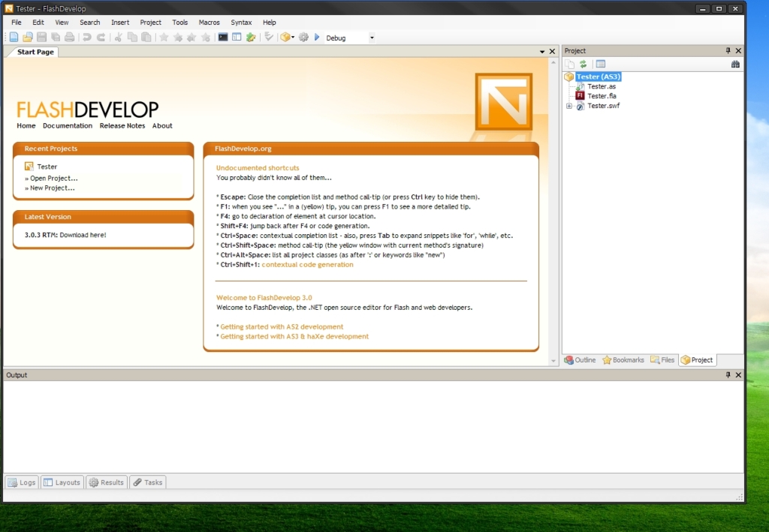
Task: Open Getting started with AS2 development link
Action: 282,326
